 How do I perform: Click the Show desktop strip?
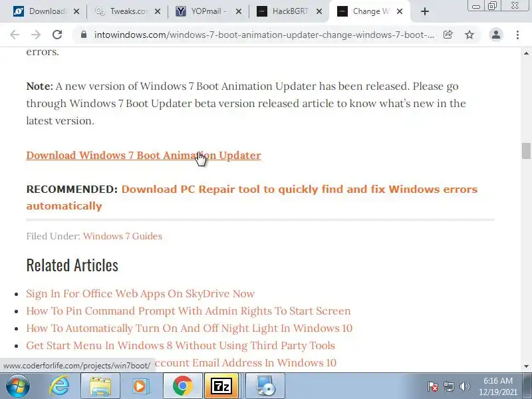point(527,386)
